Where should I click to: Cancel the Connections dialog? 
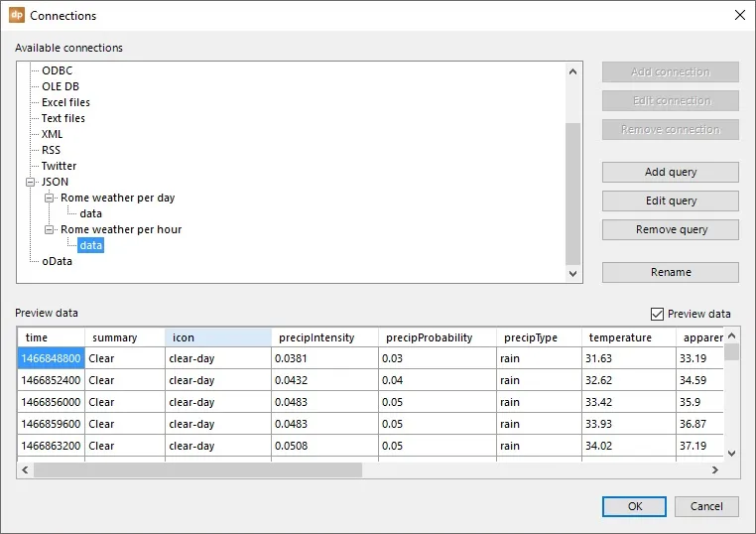click(706, 506)
